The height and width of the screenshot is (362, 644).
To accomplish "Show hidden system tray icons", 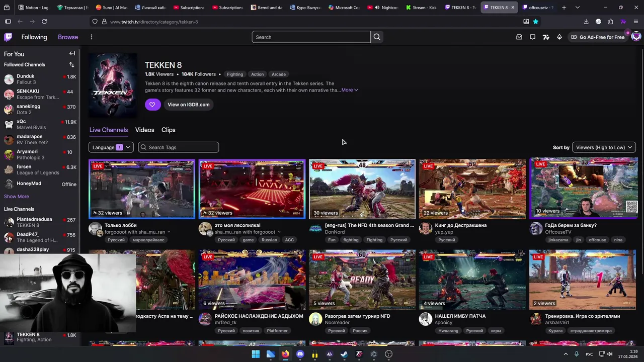I will point(566,354).
